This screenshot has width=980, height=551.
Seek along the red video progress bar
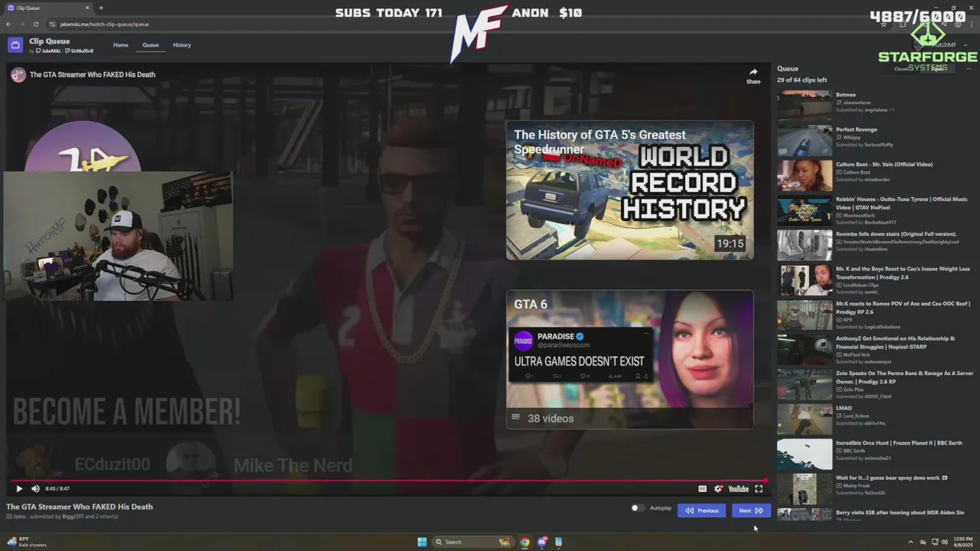point(387,481)
